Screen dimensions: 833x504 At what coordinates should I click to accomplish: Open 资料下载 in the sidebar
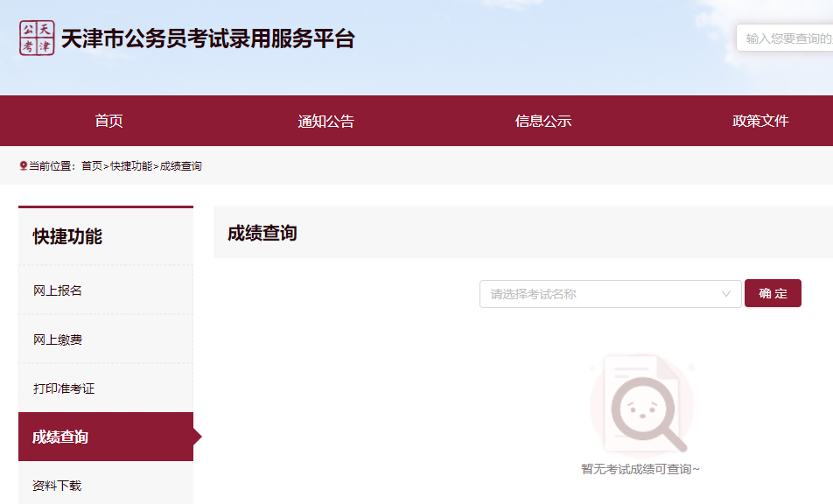pos(58,486)
